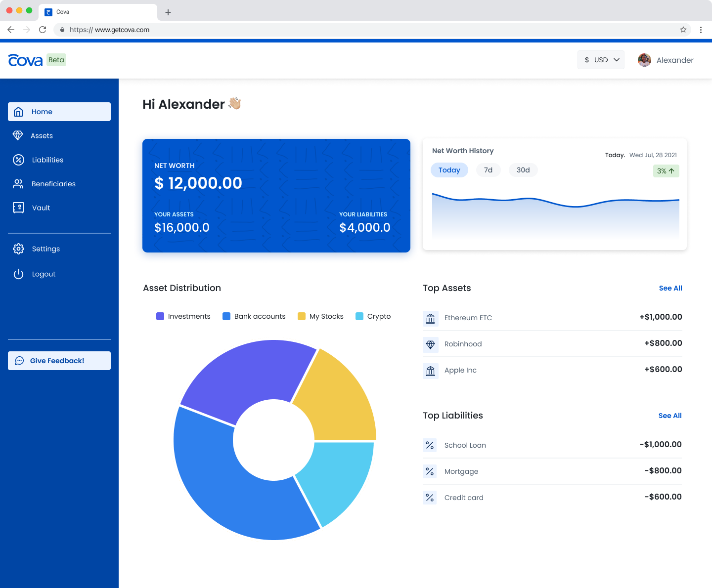Click the percent icon beside Mortgage
Viewport: 712px width, 588px height.
coord(430,471)
